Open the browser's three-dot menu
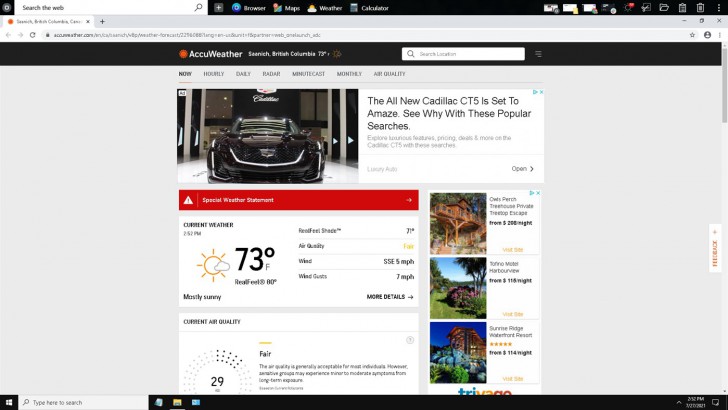Screen dimensions: 728x410 pos(720,35)
